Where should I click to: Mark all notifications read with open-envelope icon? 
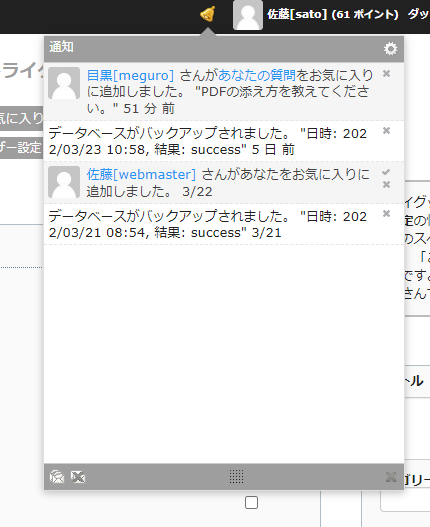tap(57, 477)
